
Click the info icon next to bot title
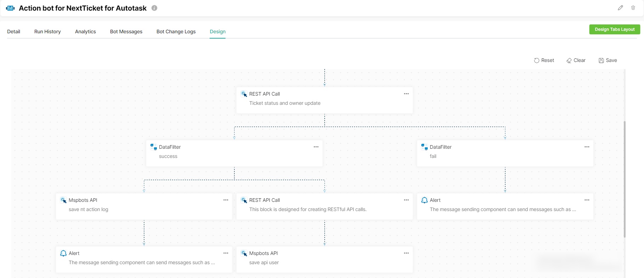click(x=154, y=8)
